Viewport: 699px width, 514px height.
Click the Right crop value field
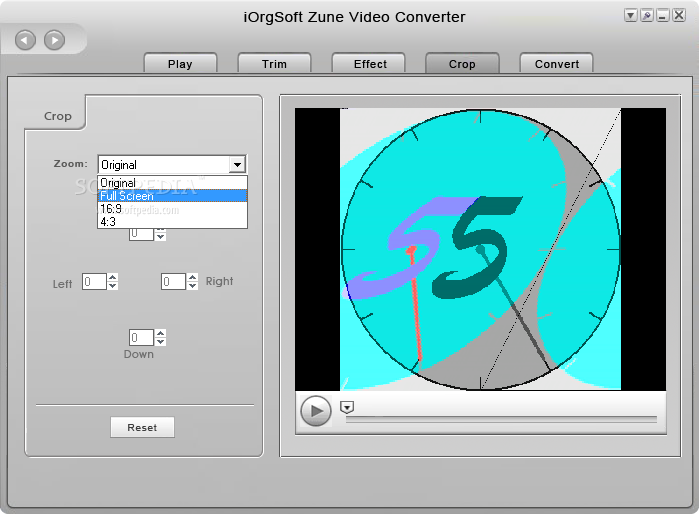click(173, 281)
